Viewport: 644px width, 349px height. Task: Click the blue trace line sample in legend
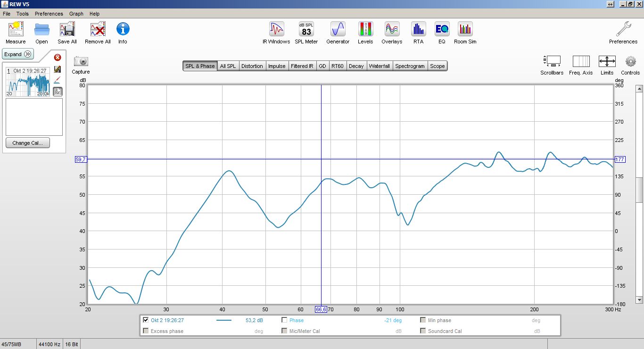point(224,320)
